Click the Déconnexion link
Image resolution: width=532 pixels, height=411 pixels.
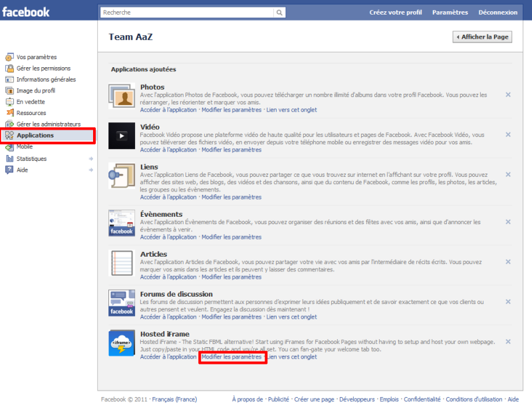point(497,12)
